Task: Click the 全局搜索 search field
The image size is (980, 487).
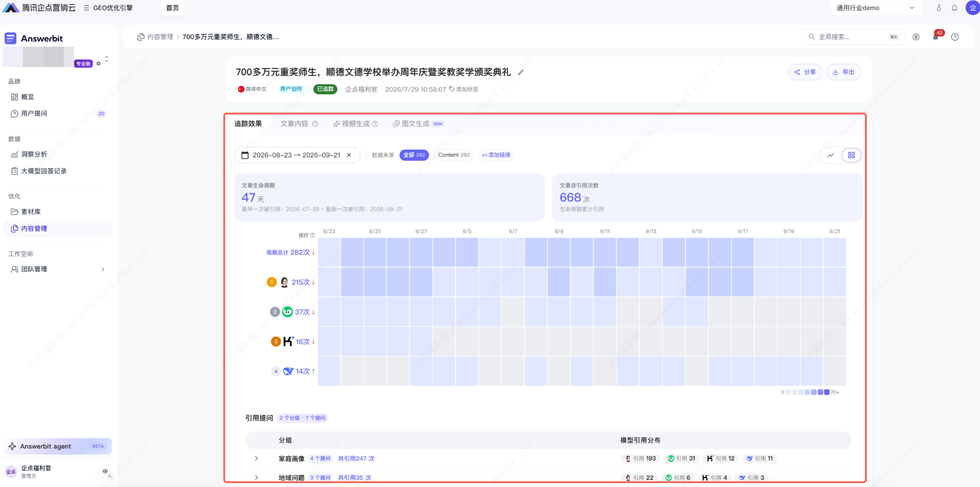Action: 853,37
